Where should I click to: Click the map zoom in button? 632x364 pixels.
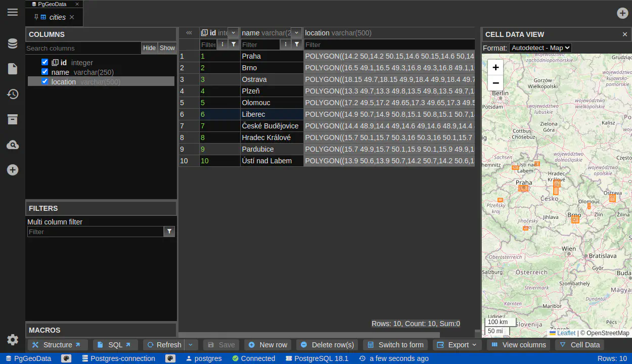click(495, 67)
